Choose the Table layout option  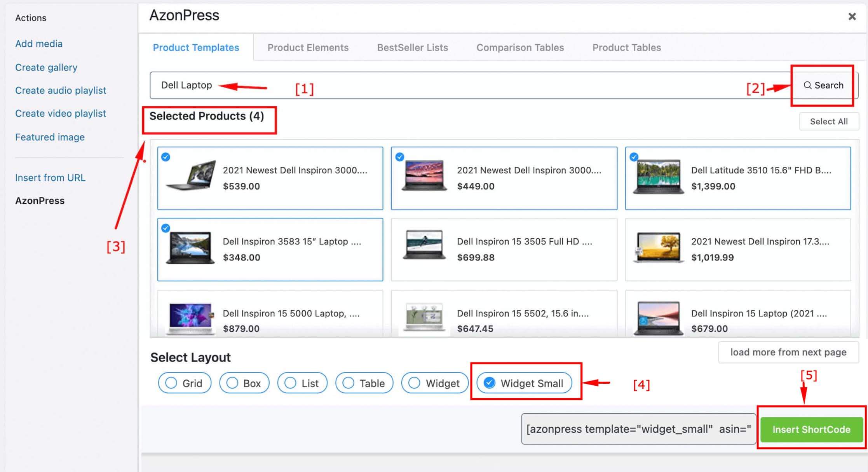click(364, 383)
